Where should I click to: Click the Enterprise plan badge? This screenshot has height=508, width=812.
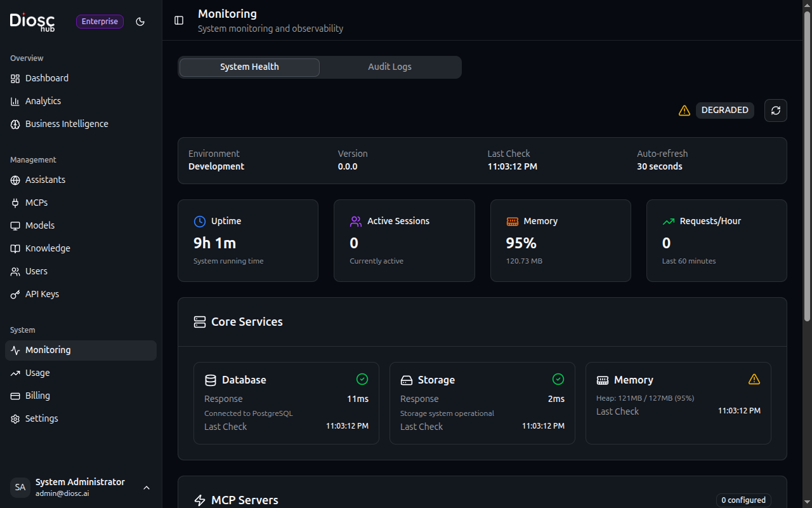(100, 22)
